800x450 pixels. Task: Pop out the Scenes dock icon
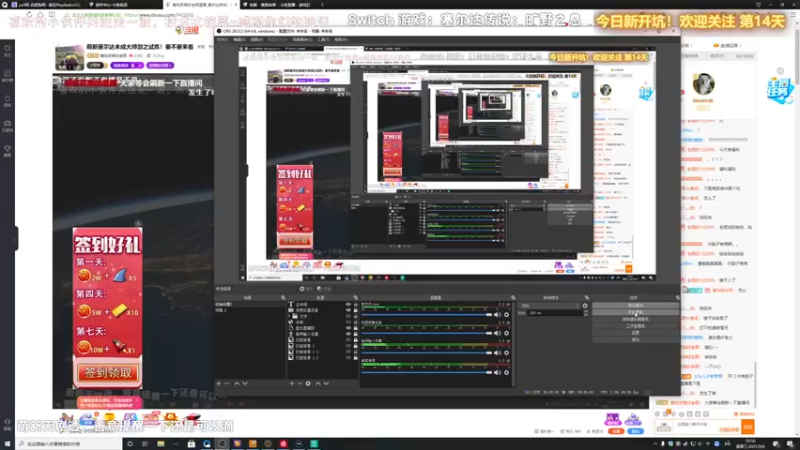pyautogui.click(x=283, y=297)
